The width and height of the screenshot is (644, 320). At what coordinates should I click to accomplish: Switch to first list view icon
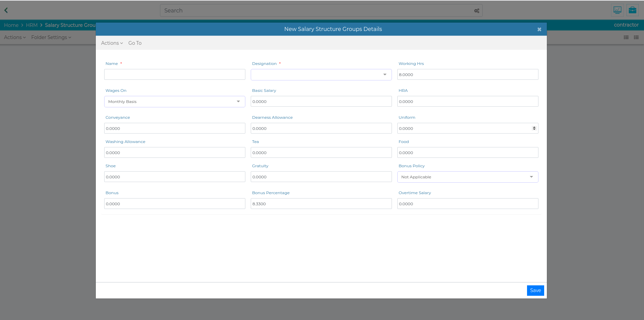tap(626, 37)
